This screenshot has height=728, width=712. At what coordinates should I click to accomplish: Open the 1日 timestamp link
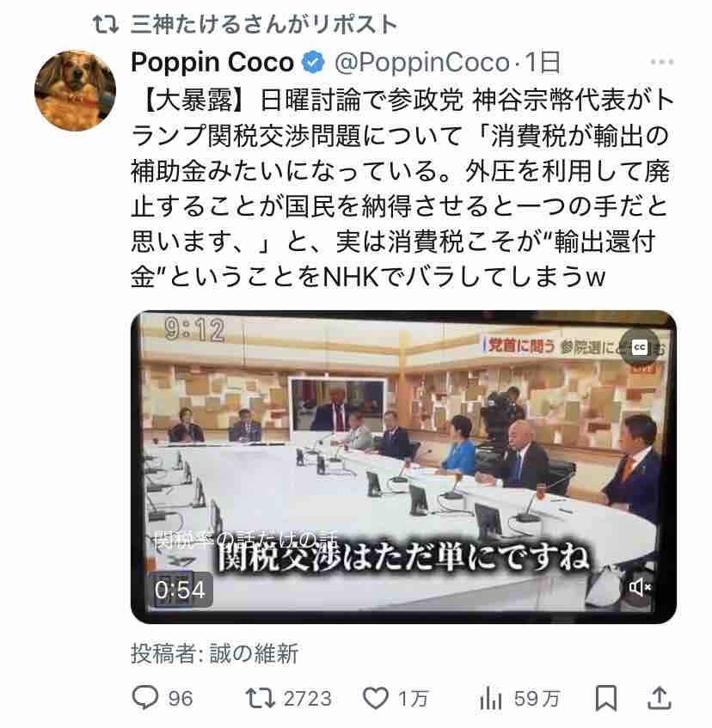pos(543,62)
